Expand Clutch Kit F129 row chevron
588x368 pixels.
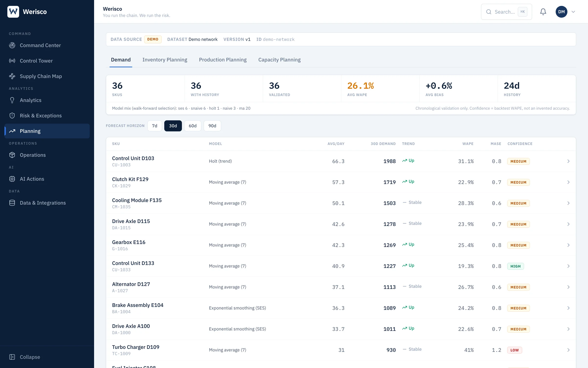(568, 182)
